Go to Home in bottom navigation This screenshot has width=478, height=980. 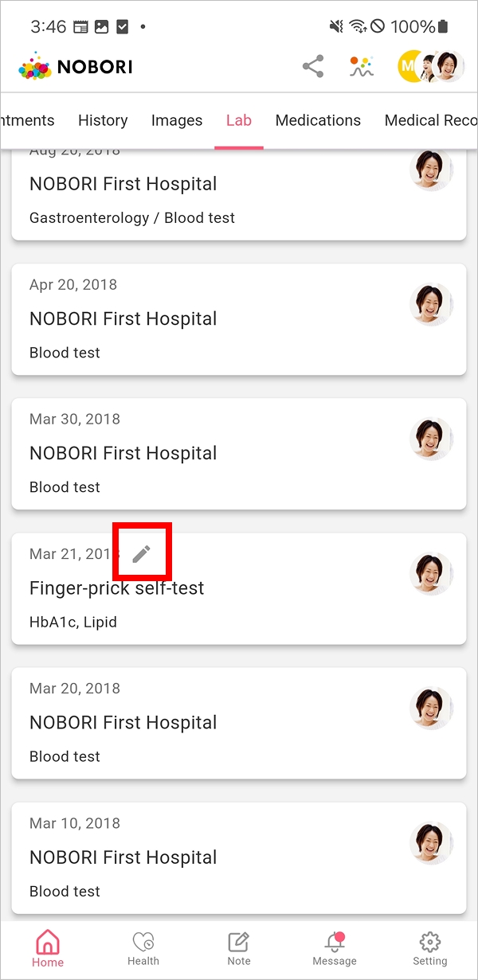(48, 947)
